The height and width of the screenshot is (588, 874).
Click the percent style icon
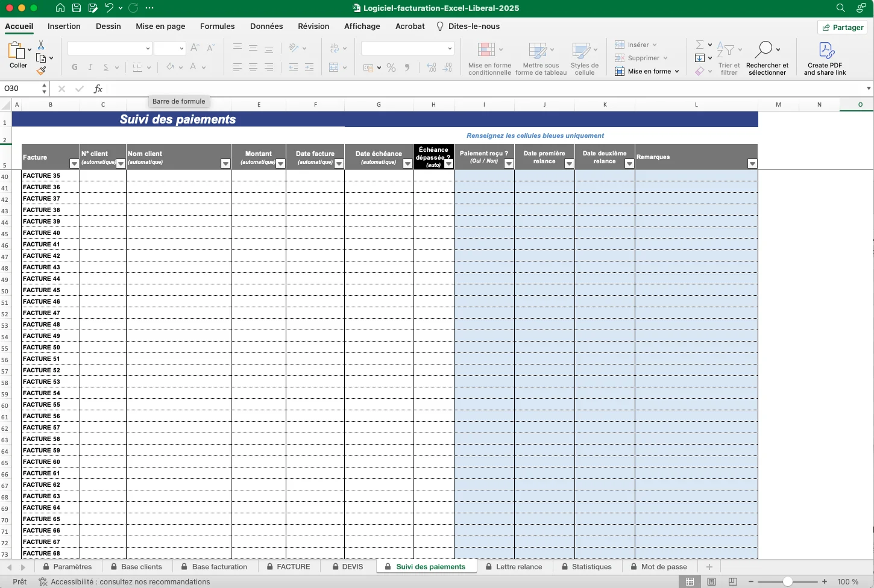[391, 67]
